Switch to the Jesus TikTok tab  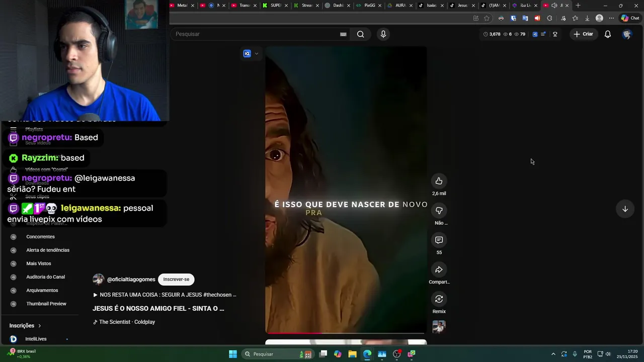(462, 6)
